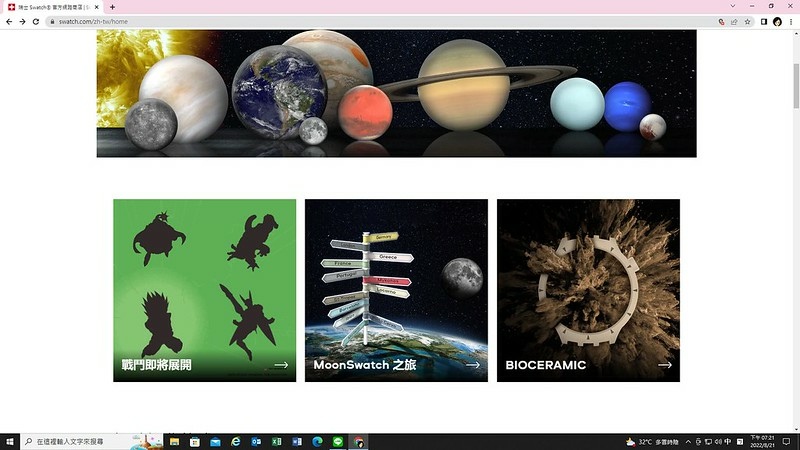Viewport: 800px width, 450px height.
Task: Switch the 中 input method indicator
Action: [x=728, y=442]
